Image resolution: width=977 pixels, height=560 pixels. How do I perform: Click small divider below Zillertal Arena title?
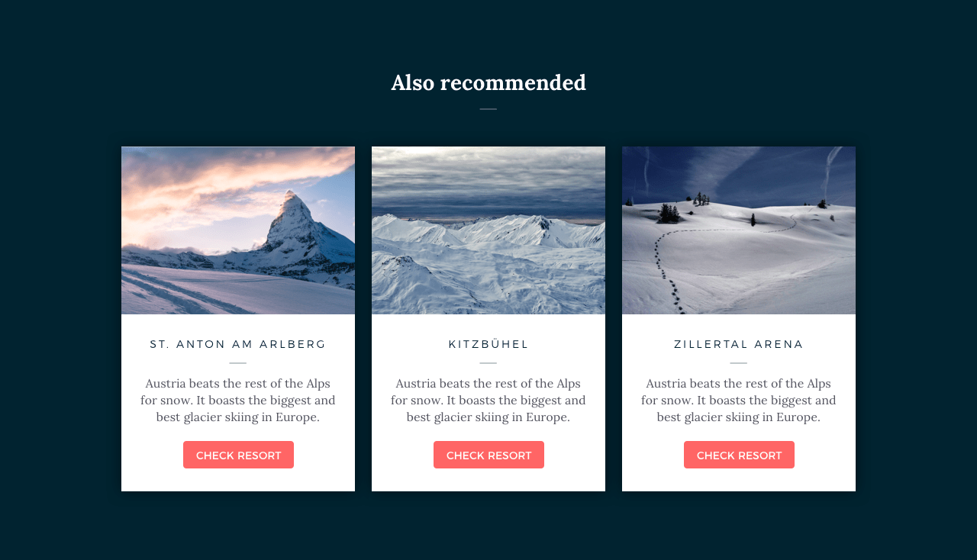point(739,363)
